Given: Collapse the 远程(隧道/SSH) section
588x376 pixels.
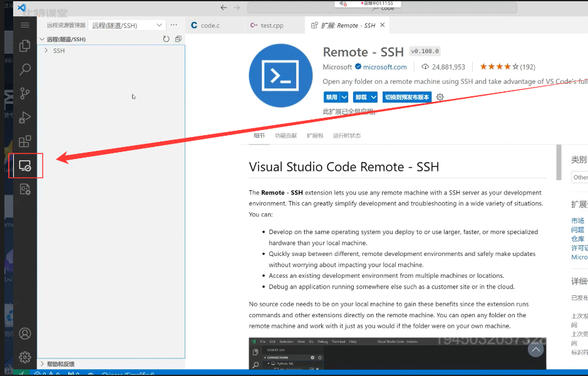Looking at the screenshot, I should pyautogui.click(x=42, y=39).
